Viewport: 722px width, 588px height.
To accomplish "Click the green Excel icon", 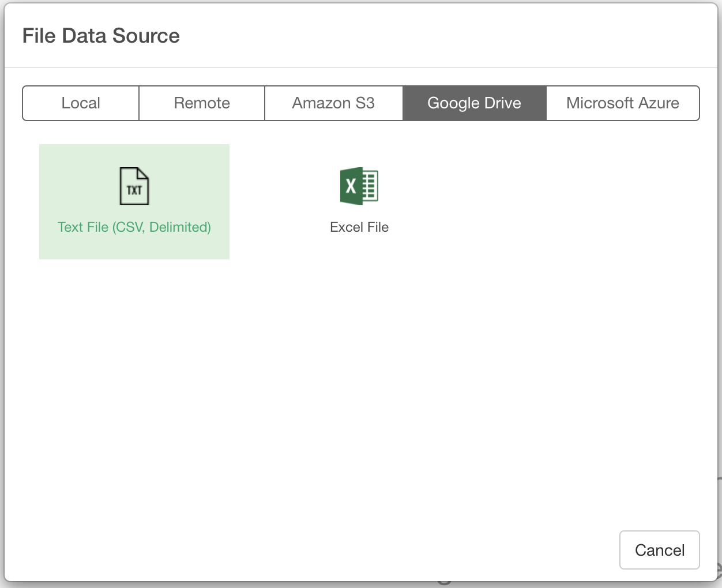I will tap(359, 186).
